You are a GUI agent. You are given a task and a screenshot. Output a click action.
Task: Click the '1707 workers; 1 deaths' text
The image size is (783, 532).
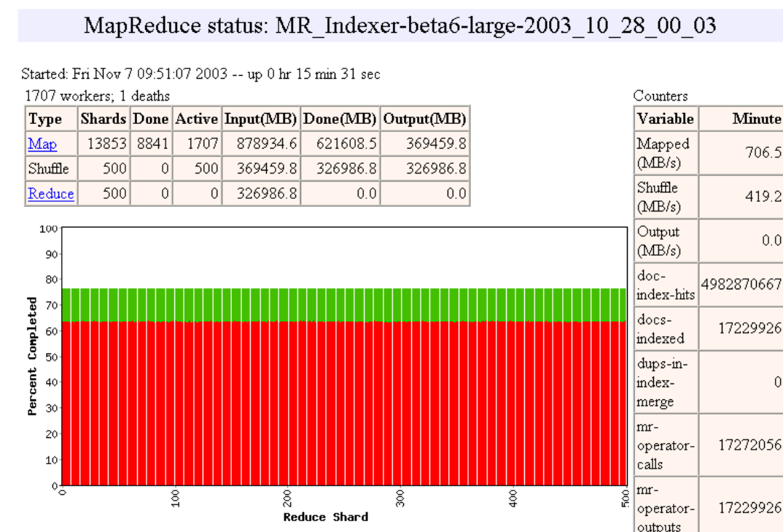coord(98,95)
